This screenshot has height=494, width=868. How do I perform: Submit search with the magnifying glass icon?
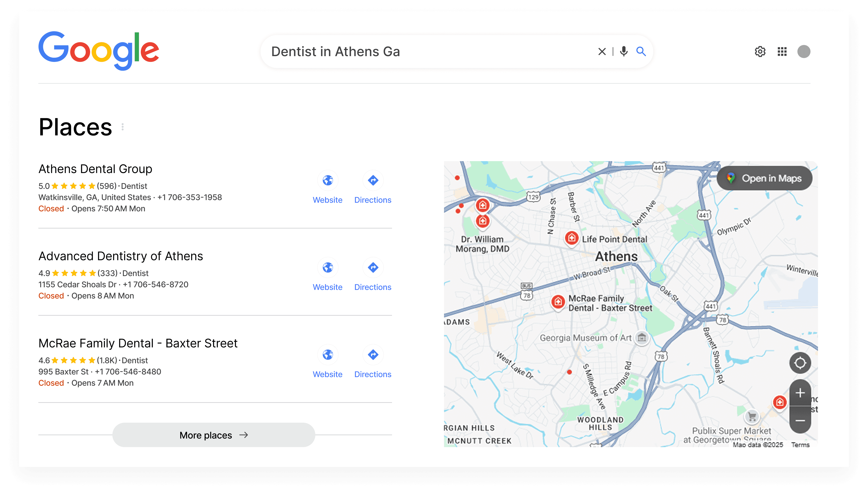641,52
